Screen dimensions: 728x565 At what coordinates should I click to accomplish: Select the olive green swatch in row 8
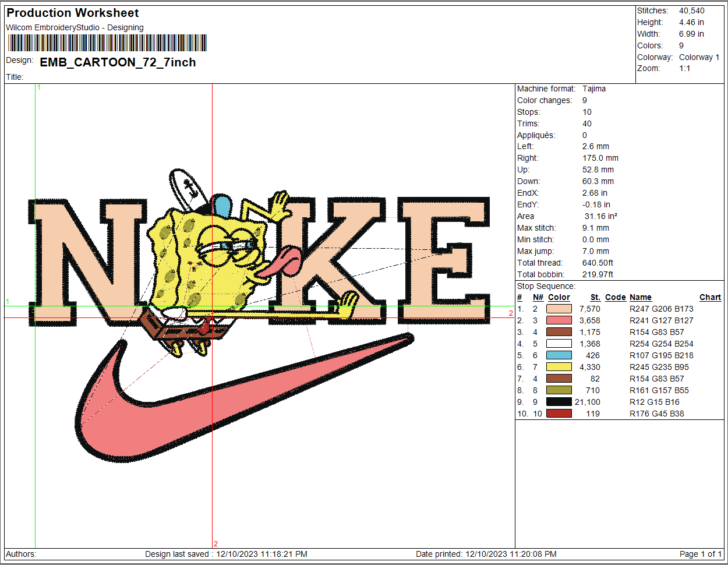559,390
